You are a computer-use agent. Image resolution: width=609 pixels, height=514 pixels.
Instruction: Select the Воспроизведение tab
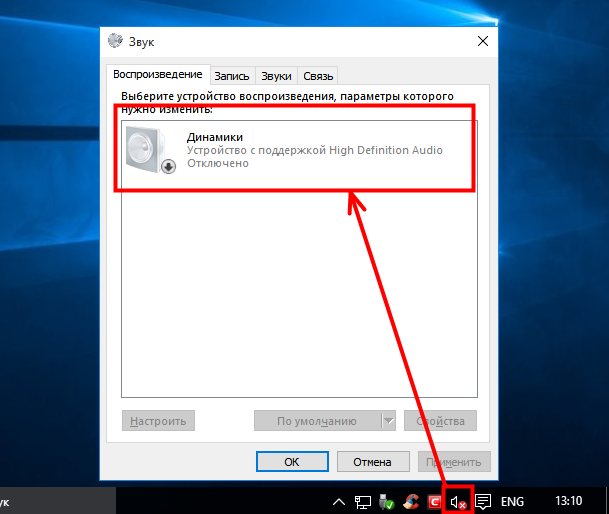[x=158, y=75]
